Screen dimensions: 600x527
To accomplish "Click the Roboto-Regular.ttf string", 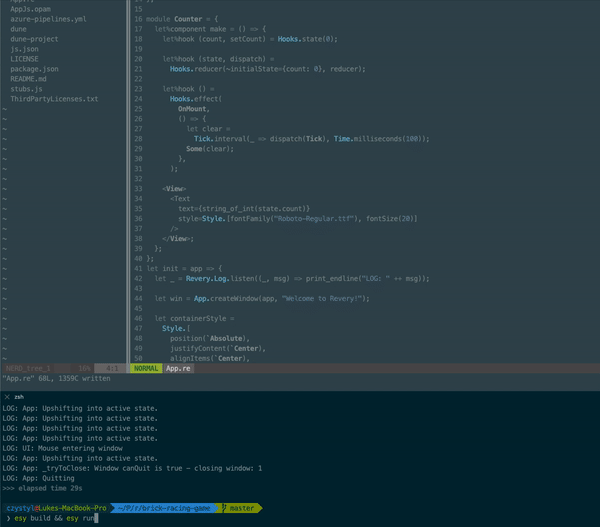I will [x=314, y=219].
